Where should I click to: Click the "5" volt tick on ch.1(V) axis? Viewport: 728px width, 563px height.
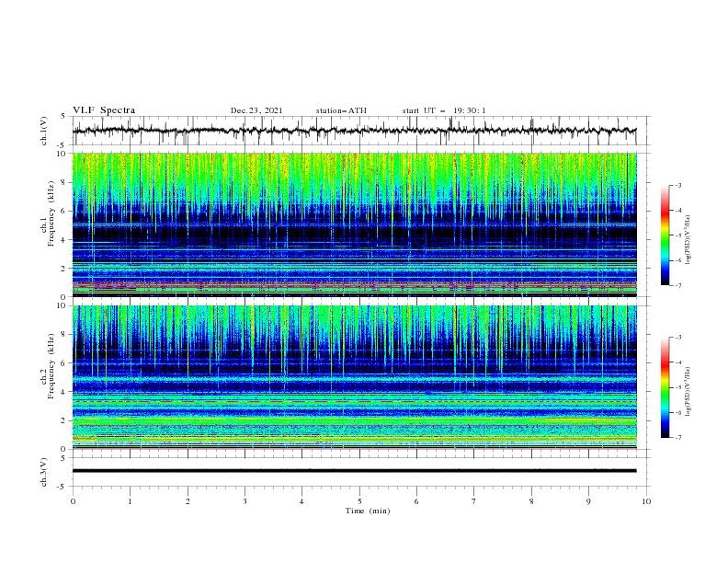click(x=63, y=117)
